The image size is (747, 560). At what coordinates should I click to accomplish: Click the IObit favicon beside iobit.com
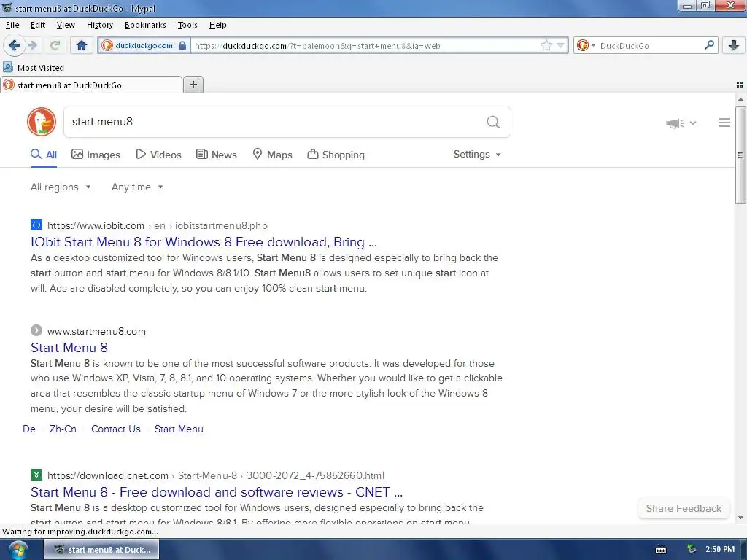[x=36, y=225]
